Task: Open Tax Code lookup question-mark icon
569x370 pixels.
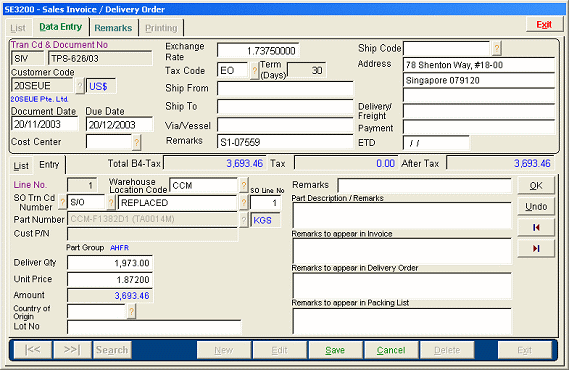Action: (254, 70)
